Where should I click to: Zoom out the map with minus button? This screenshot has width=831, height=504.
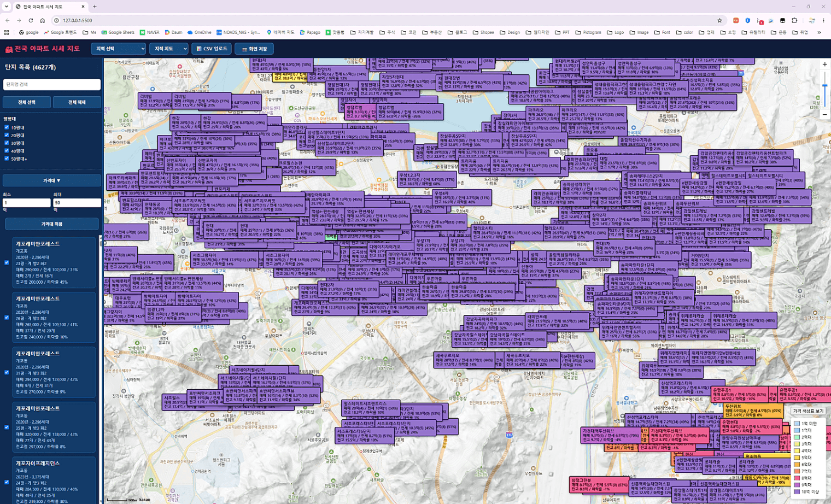824,115
